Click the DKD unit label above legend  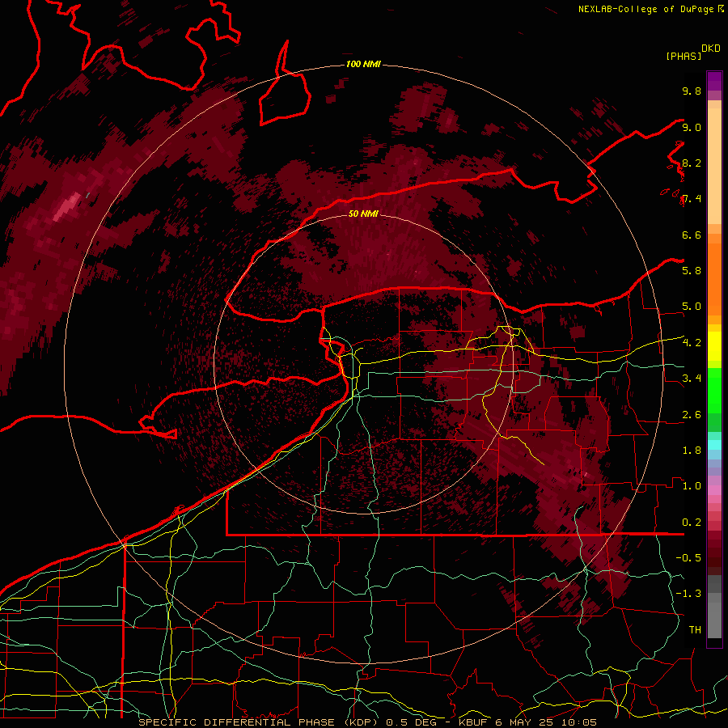711,49
